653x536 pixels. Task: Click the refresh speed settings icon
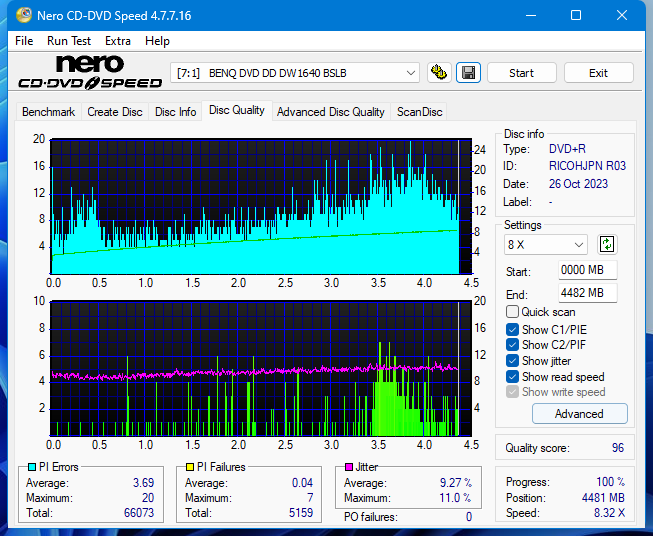[x=607, y=244]
